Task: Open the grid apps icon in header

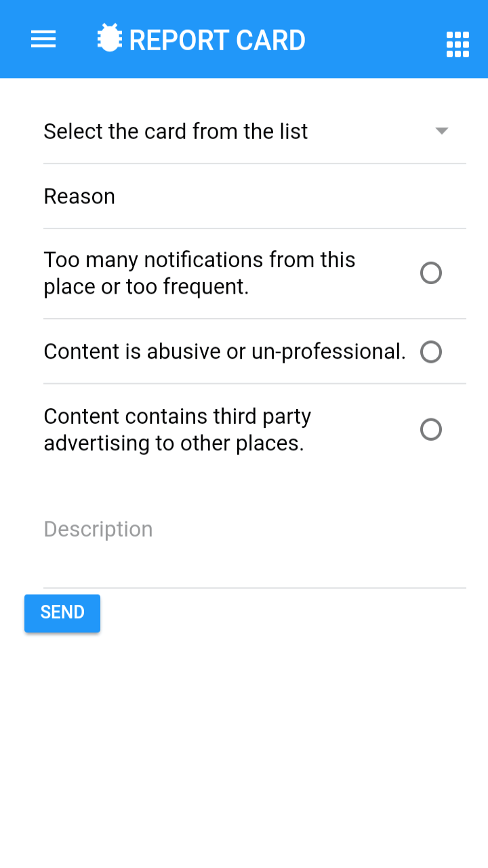Action: (x=457, y=45)
